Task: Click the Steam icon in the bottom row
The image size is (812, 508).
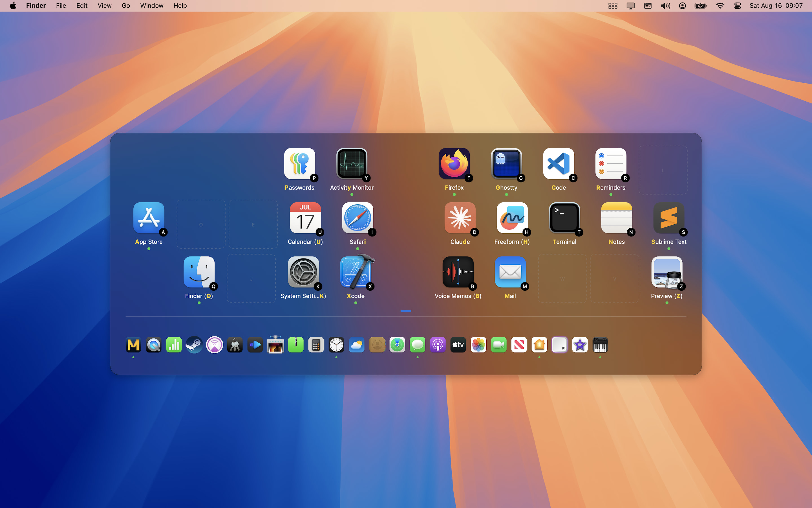Action: pyautogui.click(x=194, y=345)
